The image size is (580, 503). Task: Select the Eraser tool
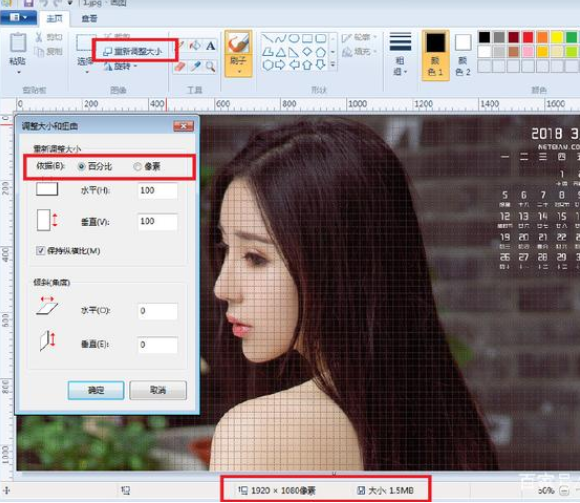[x=180, y=67]
